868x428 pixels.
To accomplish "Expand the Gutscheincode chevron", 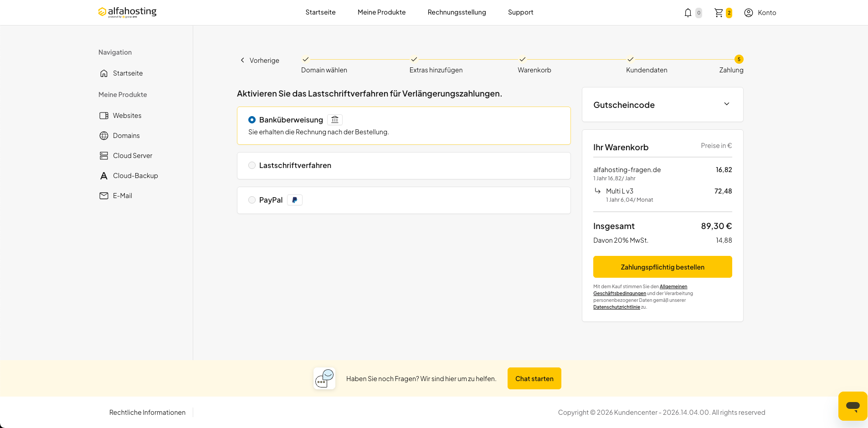I will point(727,104).
